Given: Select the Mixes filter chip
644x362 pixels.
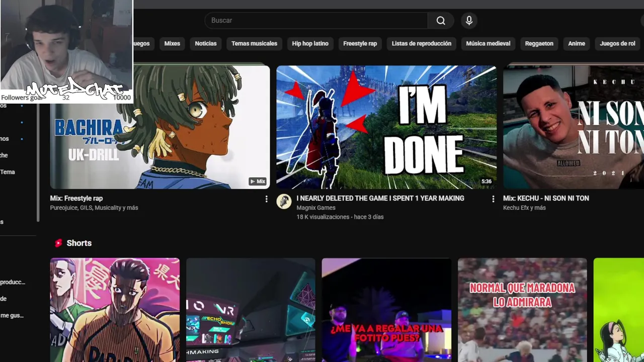Looking at the screenshot, I should coord(172,44).
